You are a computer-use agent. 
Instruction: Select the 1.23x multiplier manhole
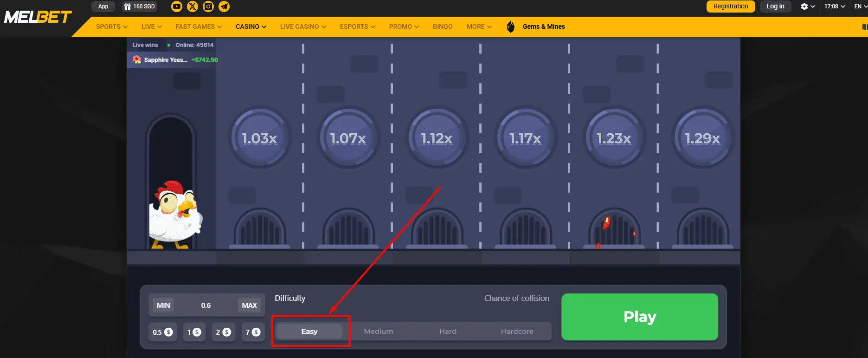tap(614, 138)
